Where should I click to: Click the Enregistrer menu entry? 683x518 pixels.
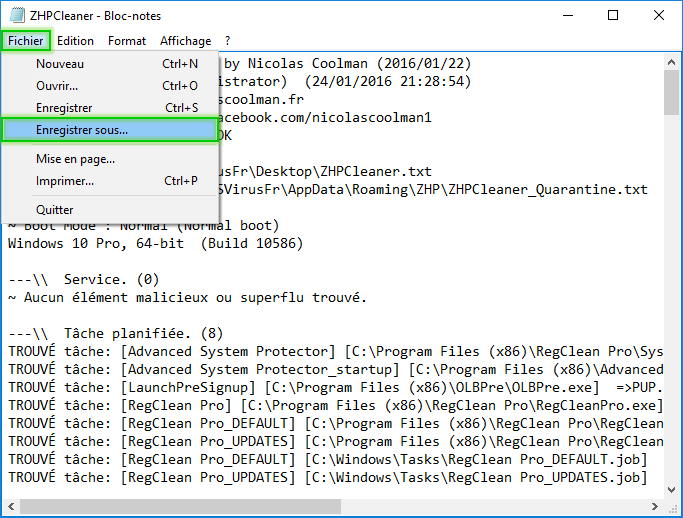tap(64, 108)
